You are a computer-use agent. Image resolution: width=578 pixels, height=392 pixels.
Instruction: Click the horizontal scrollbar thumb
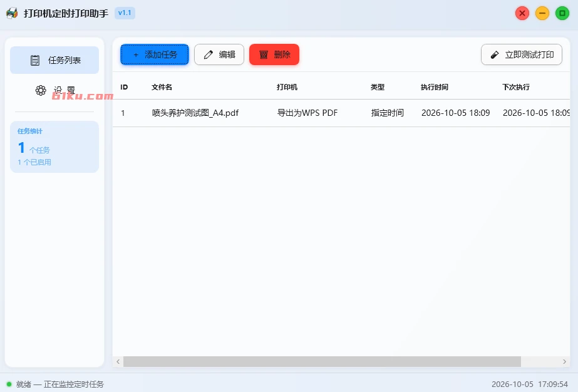coord(322,361)
